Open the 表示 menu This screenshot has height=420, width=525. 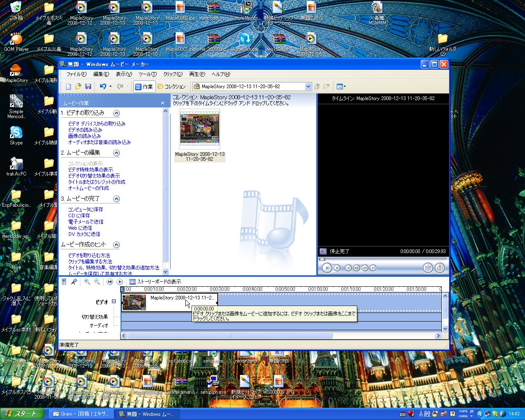tap(123, 74)
